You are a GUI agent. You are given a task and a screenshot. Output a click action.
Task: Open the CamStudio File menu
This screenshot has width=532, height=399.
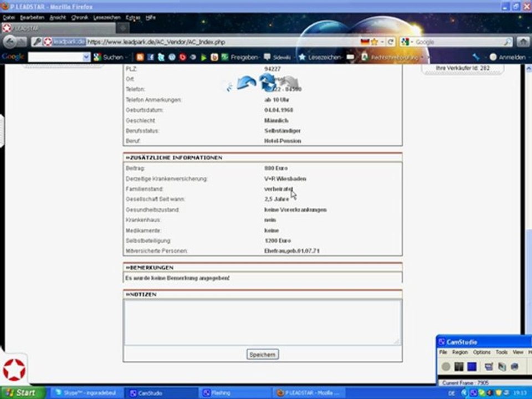pyautogui.click(x=443, y=352)
